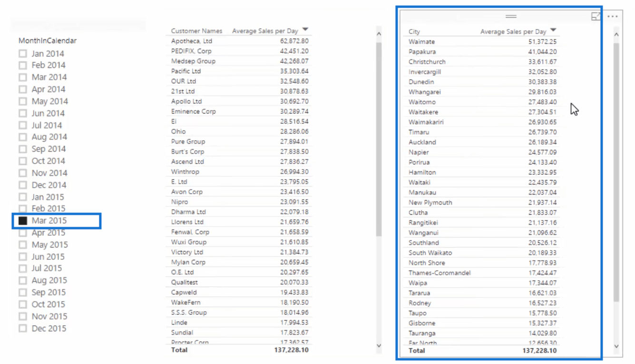This screenshot has height=364, width=635.
Task: Select the S.S.S. Group customer row
Action: 240,313
